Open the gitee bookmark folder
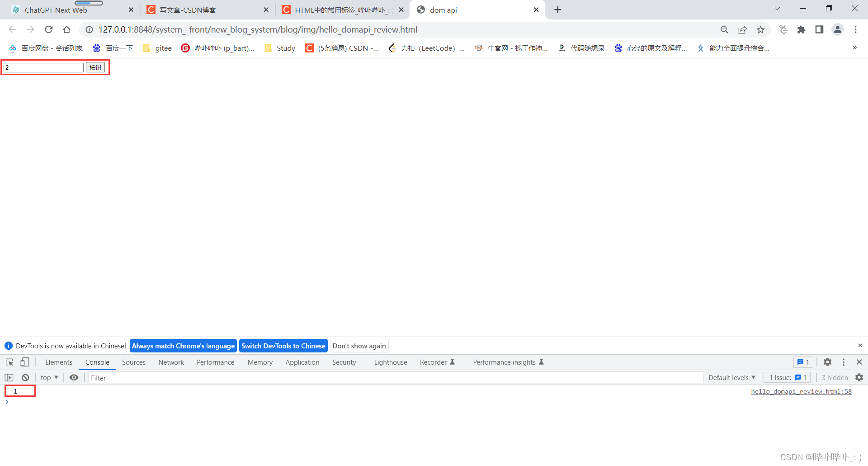 pyautogui.click(x=157, y=48)
